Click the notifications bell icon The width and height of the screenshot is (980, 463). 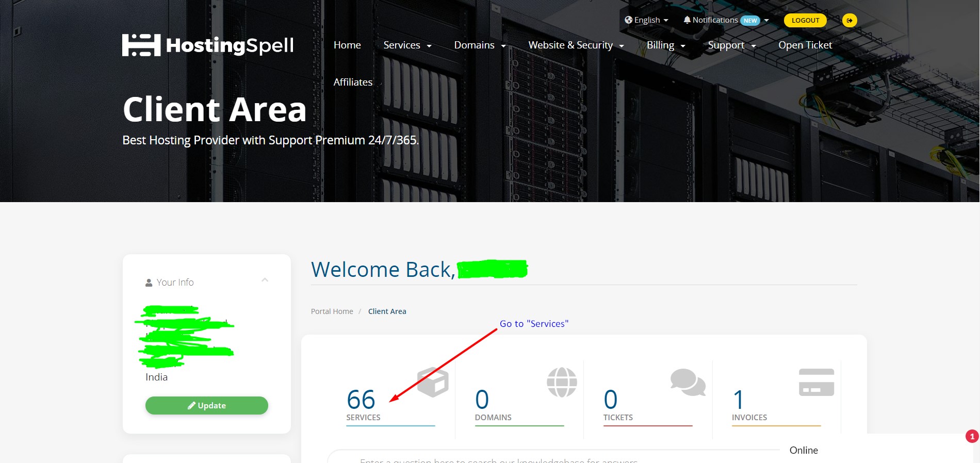tap(687, 20)
